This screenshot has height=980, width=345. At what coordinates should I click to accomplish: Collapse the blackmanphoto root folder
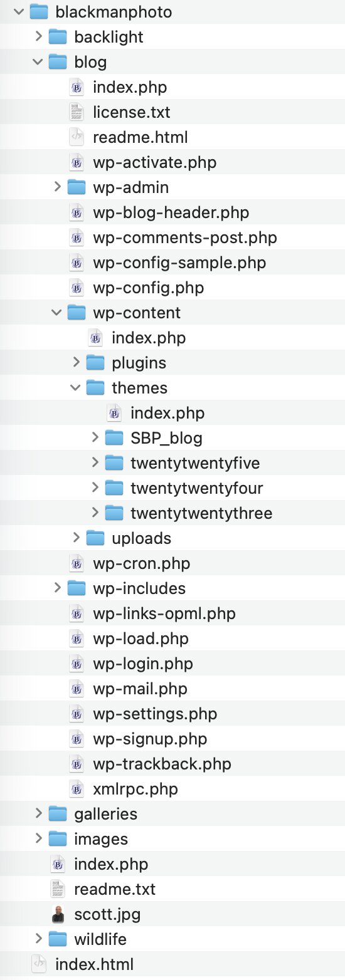[x=19, y=12]
